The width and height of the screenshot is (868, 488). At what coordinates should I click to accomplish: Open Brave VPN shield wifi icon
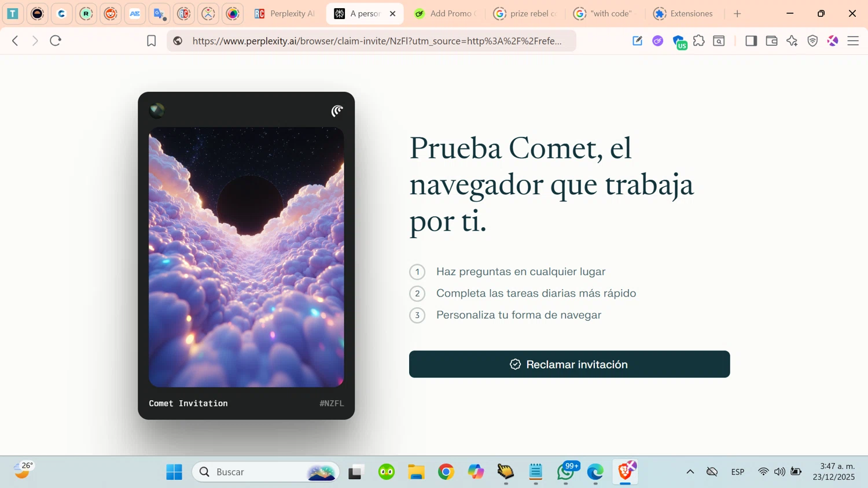coord(812,41)
